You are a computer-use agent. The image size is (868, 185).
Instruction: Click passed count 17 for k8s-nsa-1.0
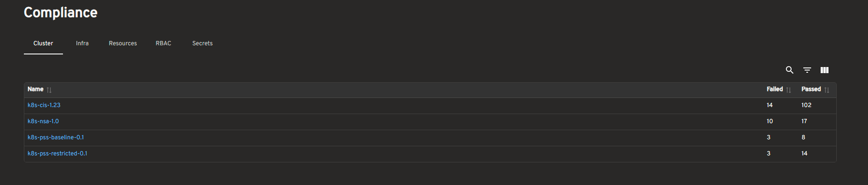[804, 121]
